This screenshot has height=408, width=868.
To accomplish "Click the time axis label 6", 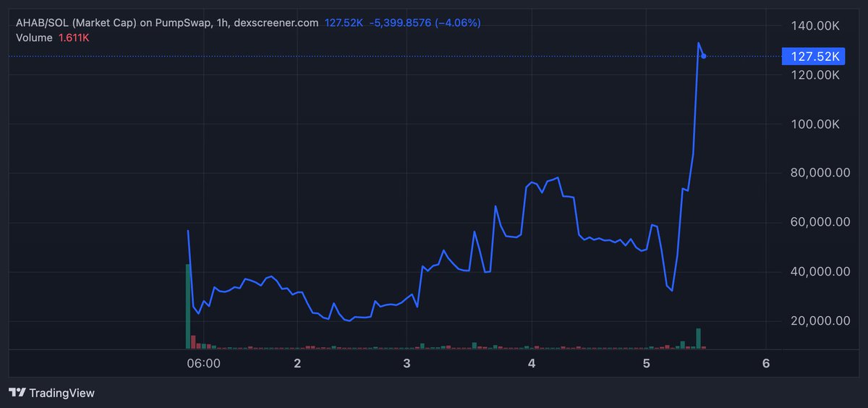I will point(765,363).
